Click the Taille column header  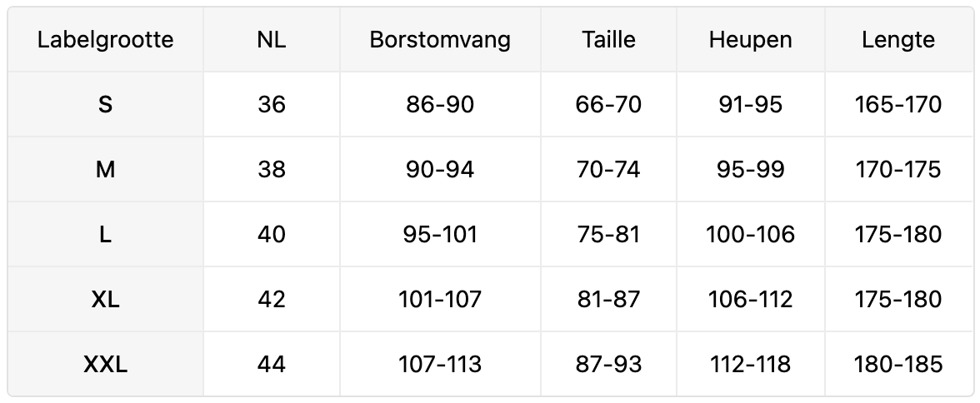click(608, 40)
